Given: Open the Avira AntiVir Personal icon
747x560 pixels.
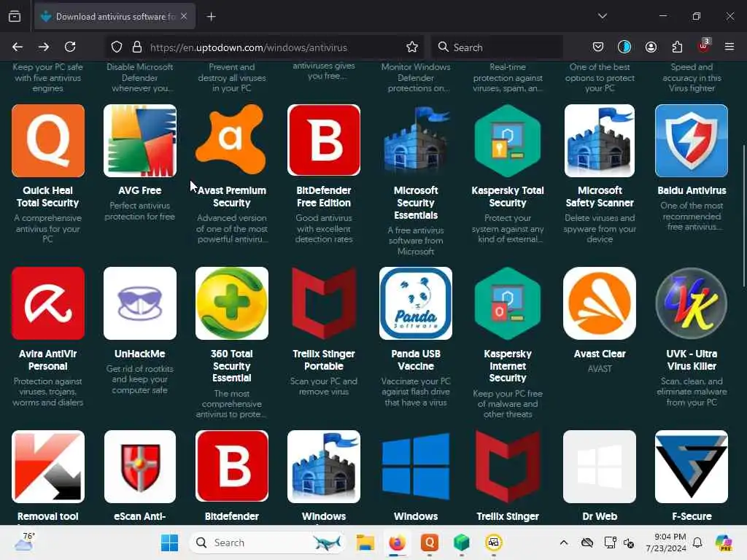Looking at the screenshot, I should 48,303.
